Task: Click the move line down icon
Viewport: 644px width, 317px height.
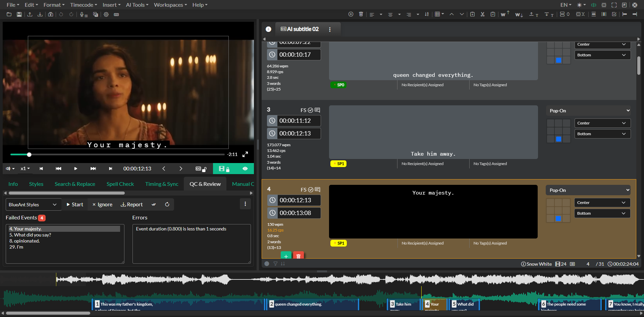Action: tap(549, 14)
